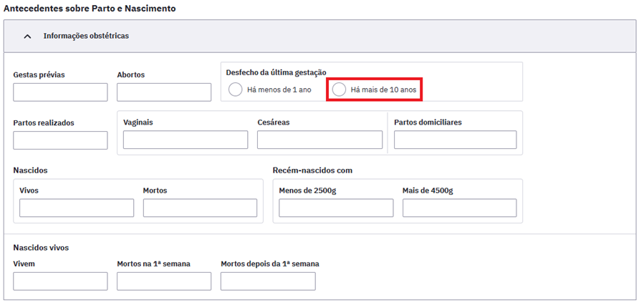This screenshot has height=305, width=644.
Task: Click the Mais de 4500g input
Action: [459, 208]
